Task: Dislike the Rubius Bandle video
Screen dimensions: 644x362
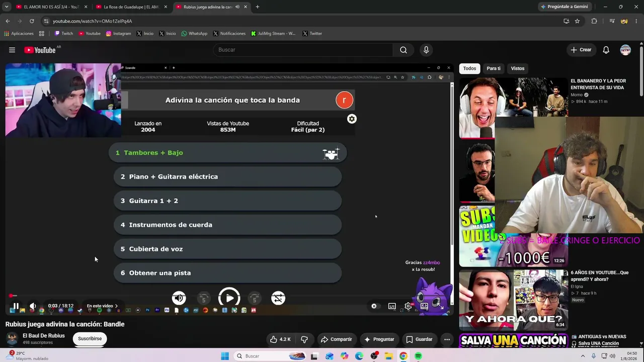Action: click(304, 339)
